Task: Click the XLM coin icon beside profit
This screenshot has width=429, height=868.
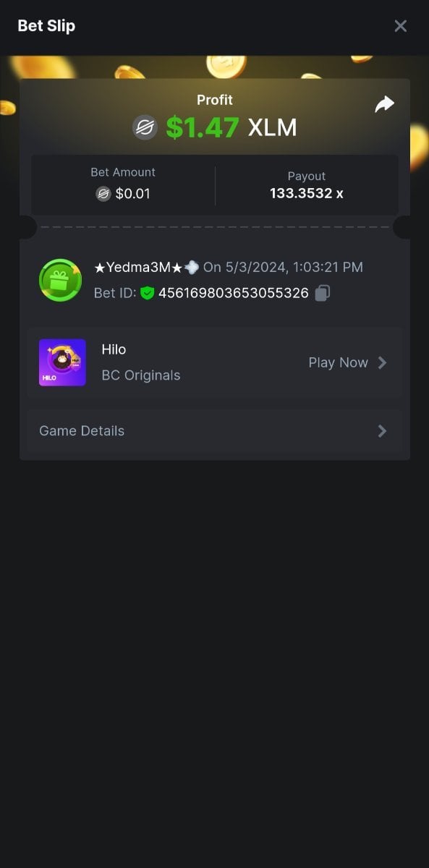Action: (145, 128)
